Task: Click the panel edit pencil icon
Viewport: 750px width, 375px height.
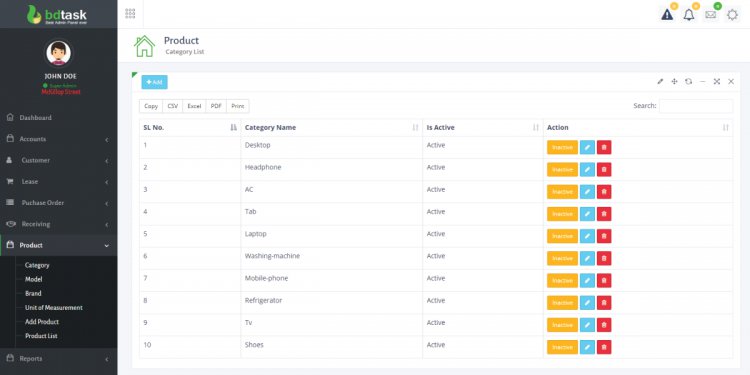Action: click(660, 82)
